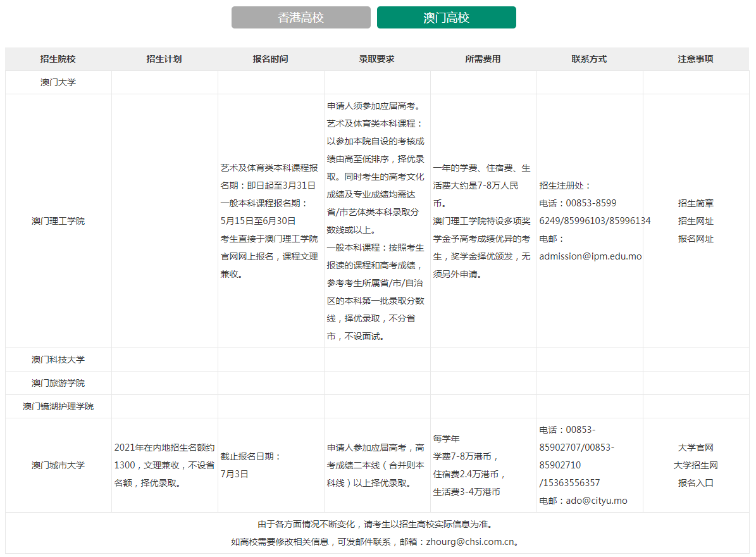
Task: Click the zhourg@chsi.com.cn footer email line
Action: click(376, 542)
